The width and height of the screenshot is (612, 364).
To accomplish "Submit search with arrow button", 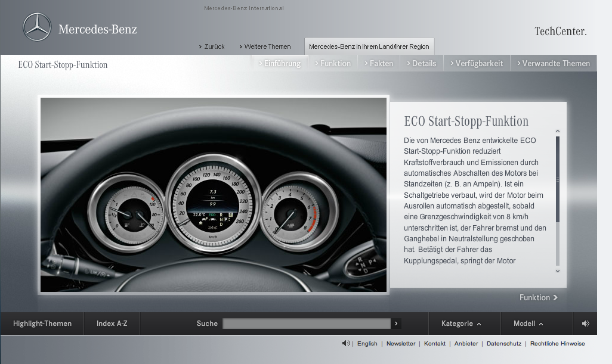I will coord(396,323).
